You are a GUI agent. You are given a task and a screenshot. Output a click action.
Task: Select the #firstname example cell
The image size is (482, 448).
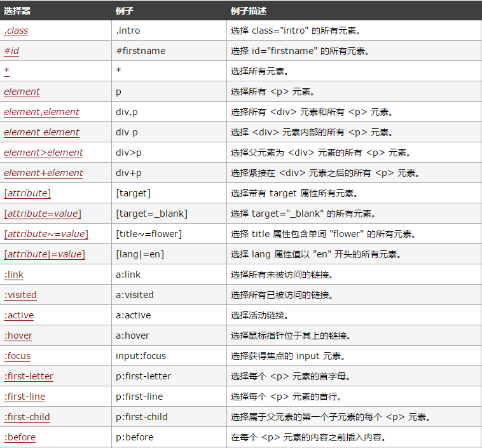[x=169, y=51]
